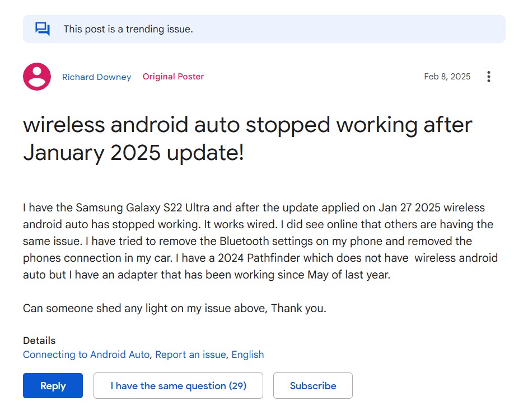This screenshot has width=514, height=420.
Task: Open the 'Connecting to Android Auto' category link
Action: [x=86, y=355]
